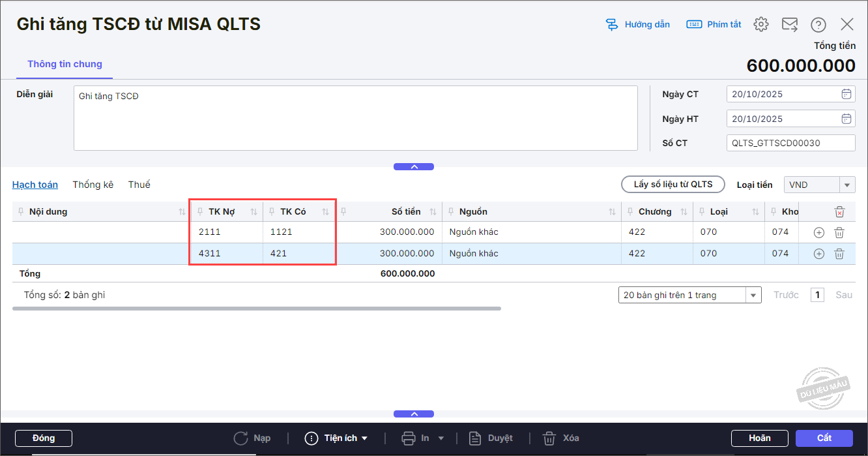
Task: Click the Duyệt approve button
Action: click(491, 438)
